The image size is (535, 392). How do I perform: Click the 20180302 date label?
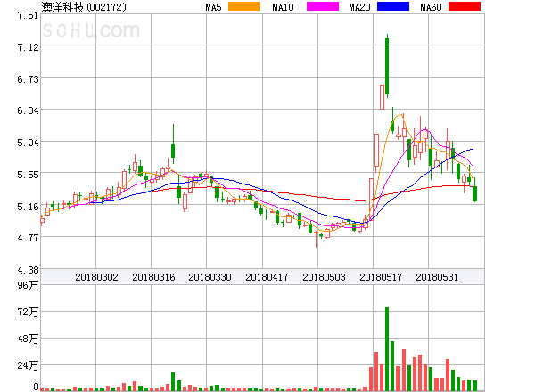96,277
